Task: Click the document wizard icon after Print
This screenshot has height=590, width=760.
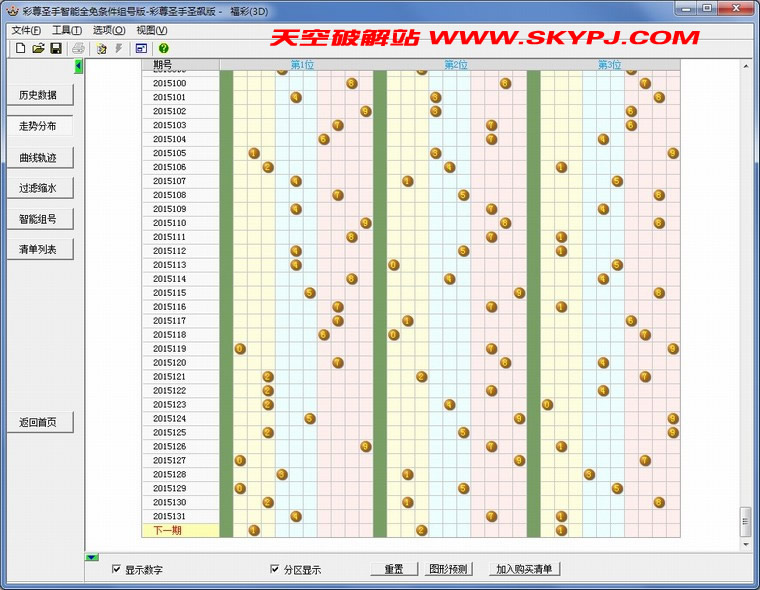Action: (101, 48)
